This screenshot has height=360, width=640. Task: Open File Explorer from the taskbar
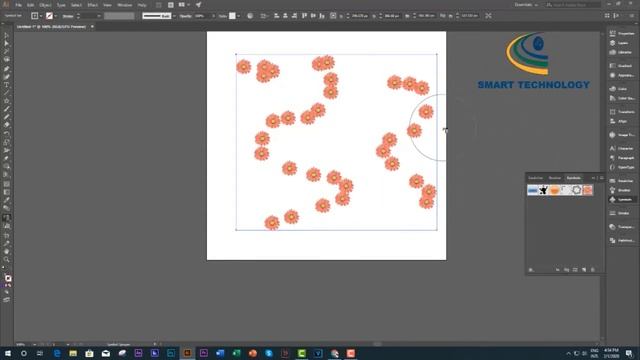73,353
